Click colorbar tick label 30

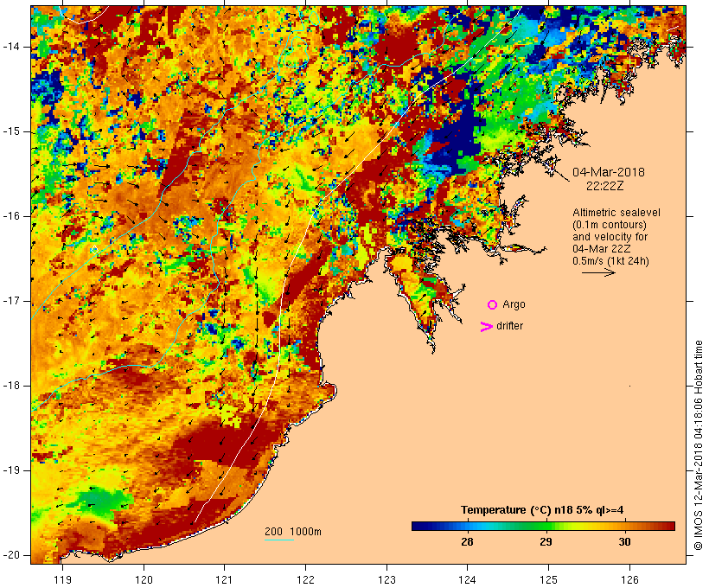pos(624,541)
